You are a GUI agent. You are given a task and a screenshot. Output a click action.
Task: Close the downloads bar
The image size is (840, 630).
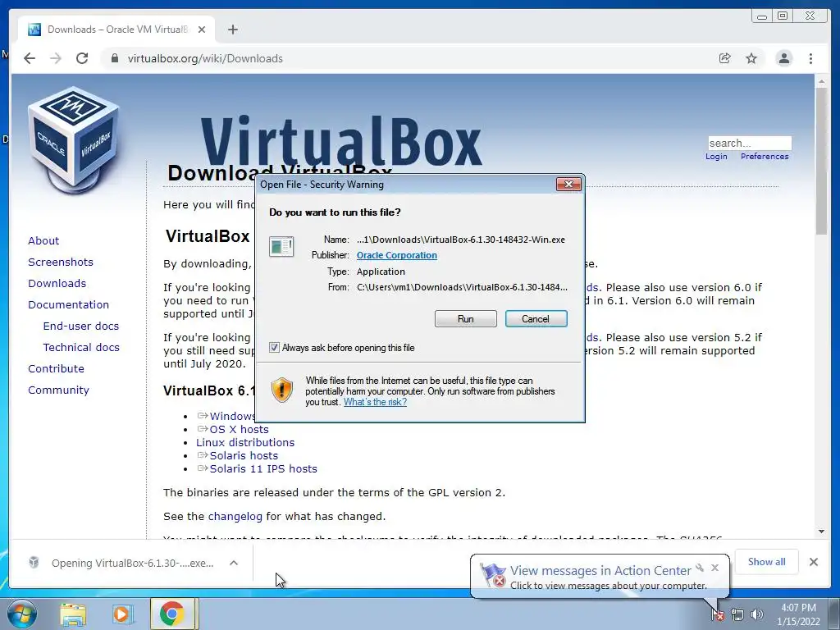coord(813,561)
